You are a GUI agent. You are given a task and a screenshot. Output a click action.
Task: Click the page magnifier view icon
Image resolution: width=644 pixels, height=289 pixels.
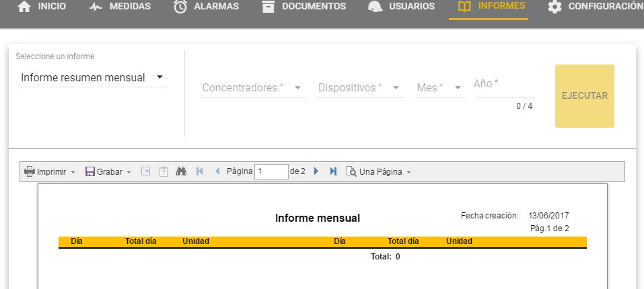click(351, 171)
